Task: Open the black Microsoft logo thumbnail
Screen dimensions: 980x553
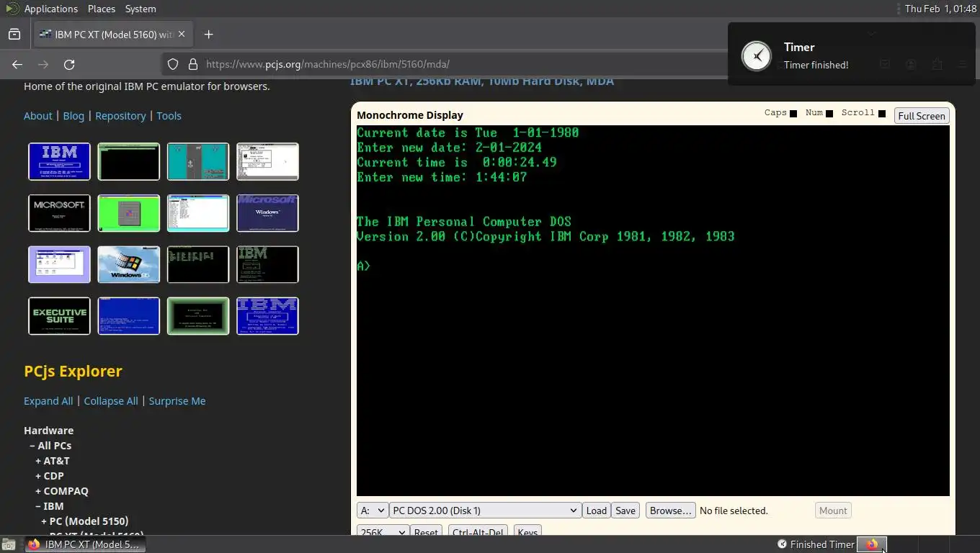Action: tap(59, 213)
